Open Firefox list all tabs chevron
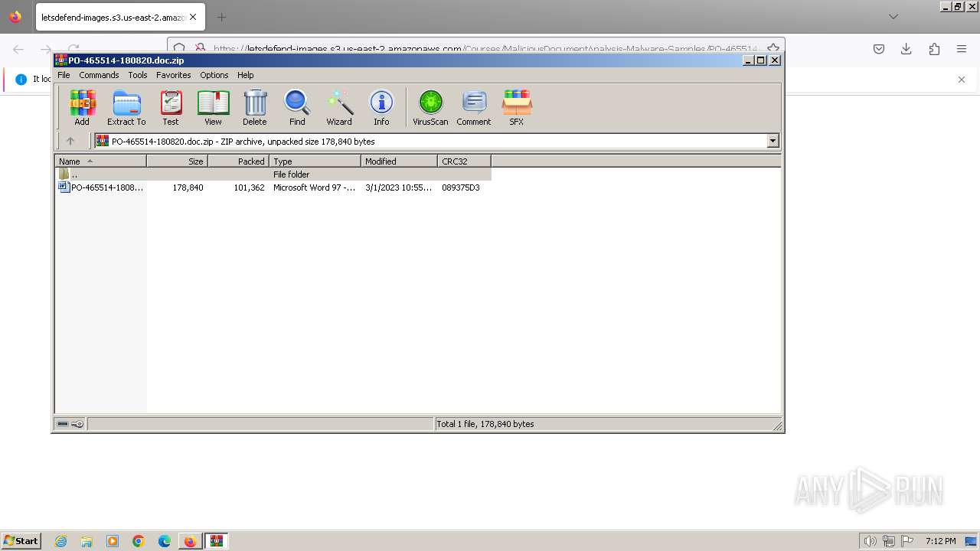980x551 pixels. [893, 17]
